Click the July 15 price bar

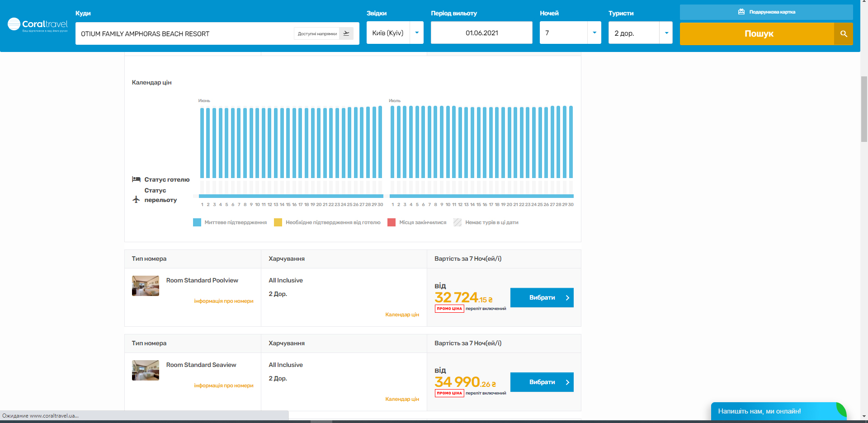pyautogui.click(x=479, y=143)
